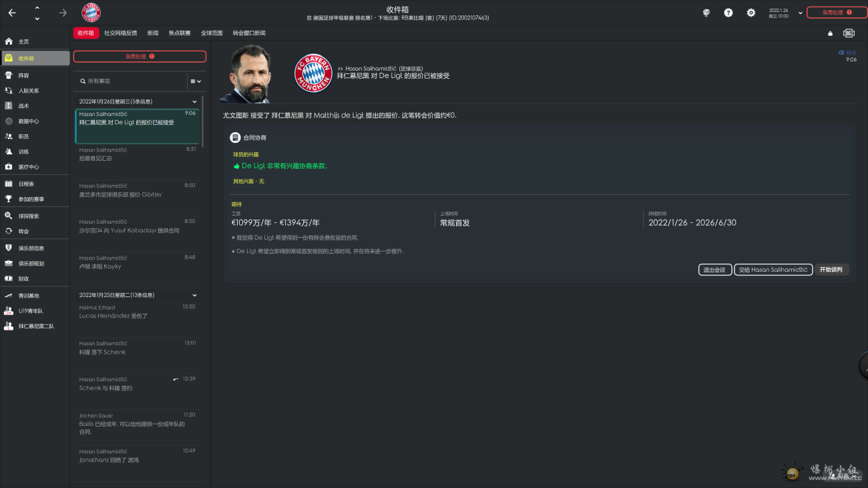The width and height of the screenshot is (868, 488).
Task: Open 转会 transfers in the sidebar
Action: 35,231
